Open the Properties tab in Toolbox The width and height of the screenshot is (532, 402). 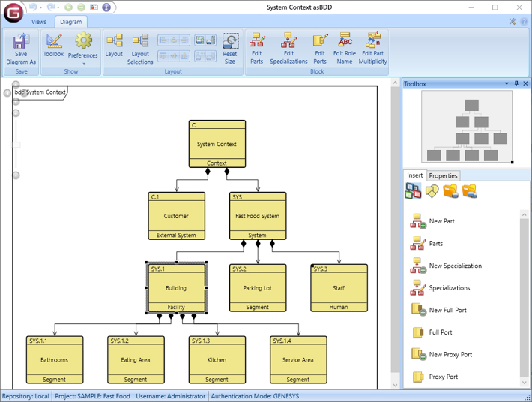pos(443,175)
